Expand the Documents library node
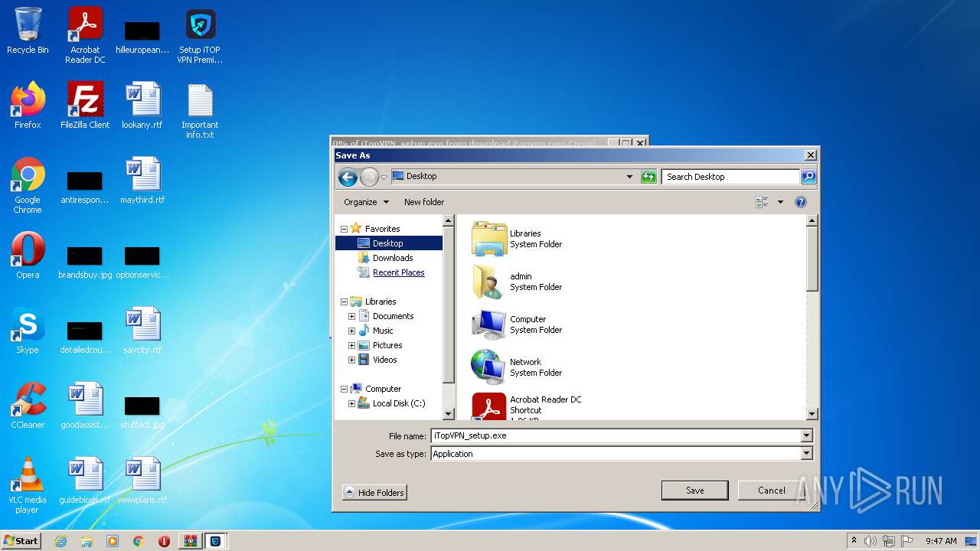Viewport: 980px width, 551px height. [351, 316]
